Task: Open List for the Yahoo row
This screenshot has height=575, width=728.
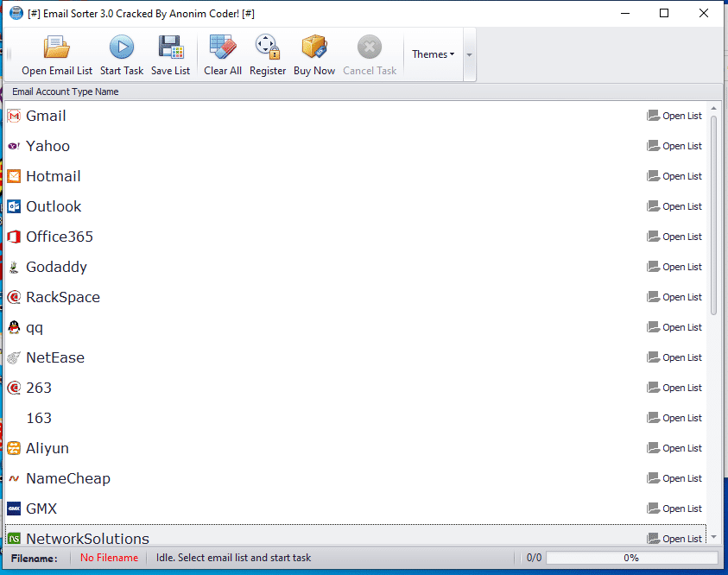Action: 674,146
